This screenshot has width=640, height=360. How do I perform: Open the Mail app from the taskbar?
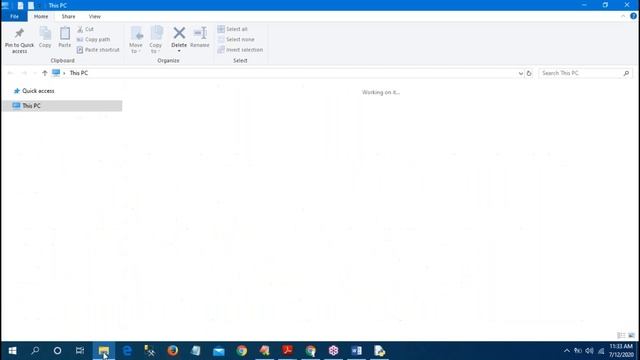(218, 351)
